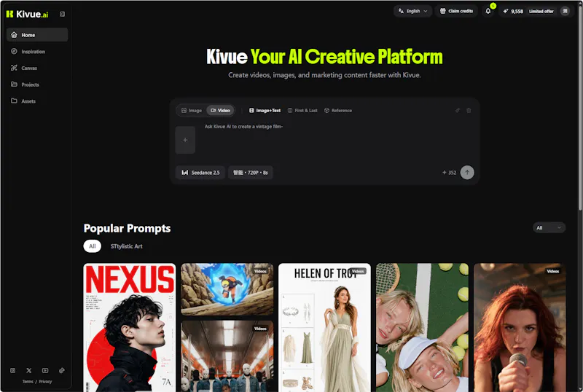Switch generator to Image mode
This screenshot has height=392, width=583.
[x=192, y=111]
